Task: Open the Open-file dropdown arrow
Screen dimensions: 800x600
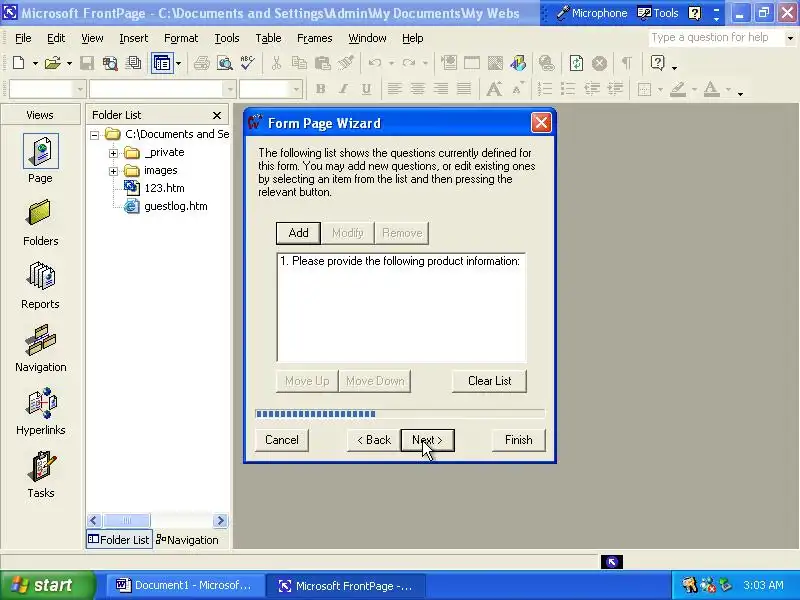Action: pos(69,64)
